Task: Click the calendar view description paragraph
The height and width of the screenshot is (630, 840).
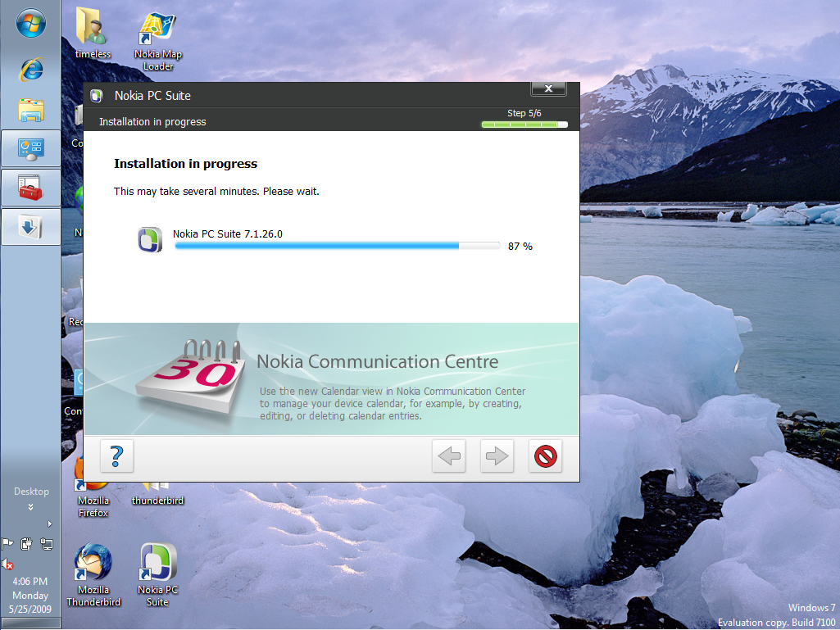Action: tap(393, 403)
